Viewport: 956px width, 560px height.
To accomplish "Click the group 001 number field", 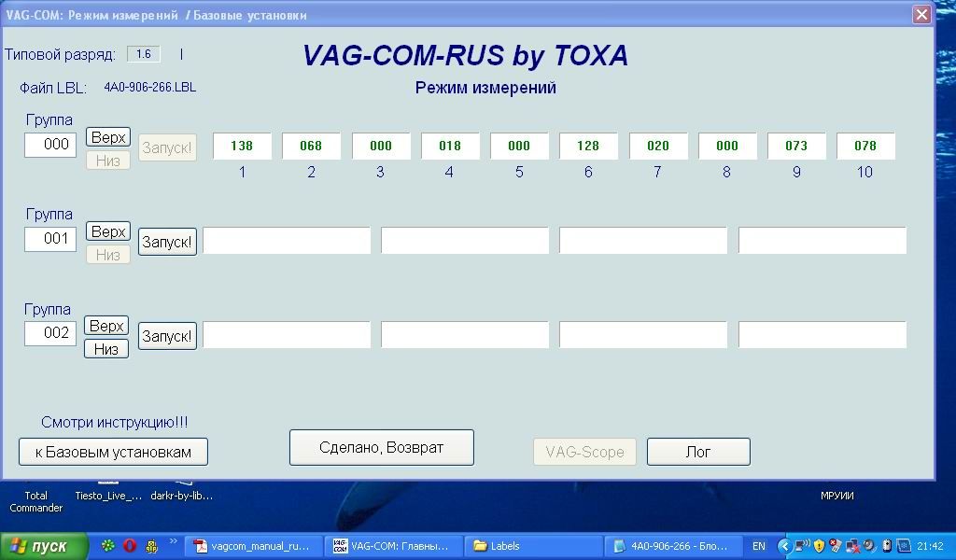I will pyautogui.click(x=50, y=239).
